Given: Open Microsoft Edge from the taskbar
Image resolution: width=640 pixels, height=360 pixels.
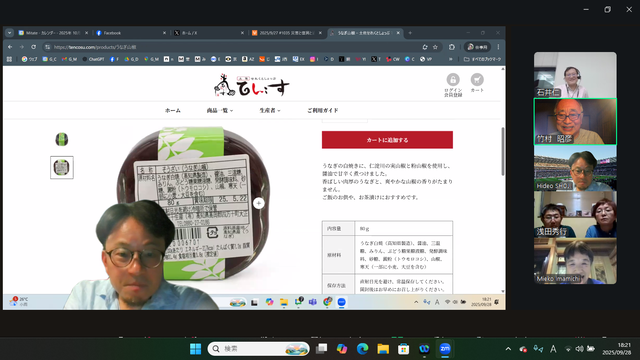Looking at the screenshot, I should 362,349.
